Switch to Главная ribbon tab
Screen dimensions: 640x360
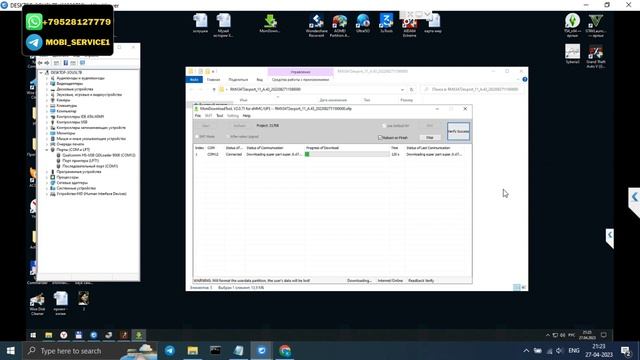(x=213, y=80)
